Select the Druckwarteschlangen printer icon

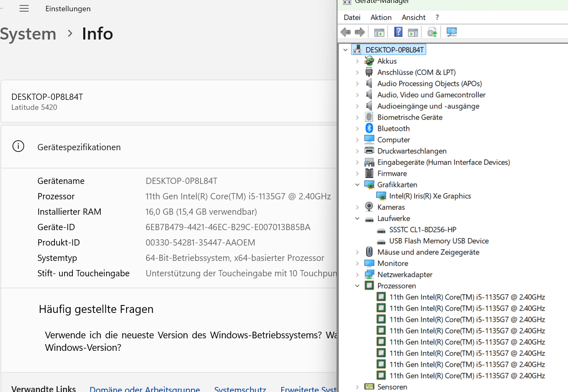point(369,151)
